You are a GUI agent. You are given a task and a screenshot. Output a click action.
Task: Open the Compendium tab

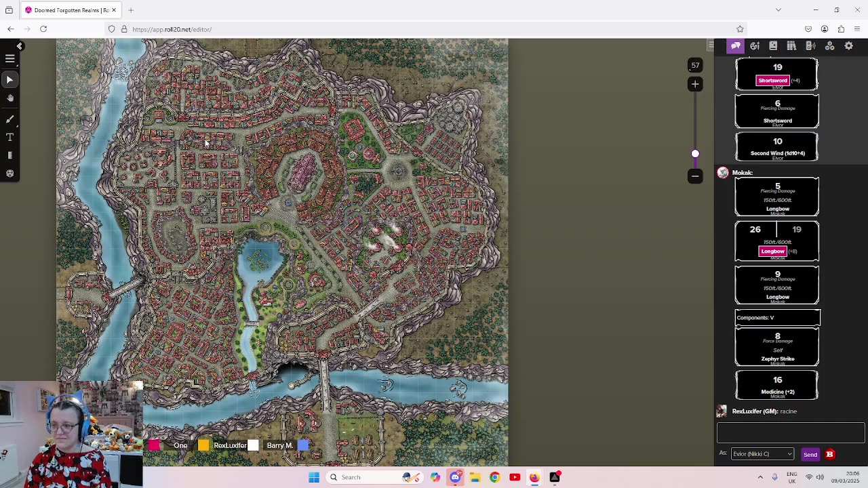(791, 46)
